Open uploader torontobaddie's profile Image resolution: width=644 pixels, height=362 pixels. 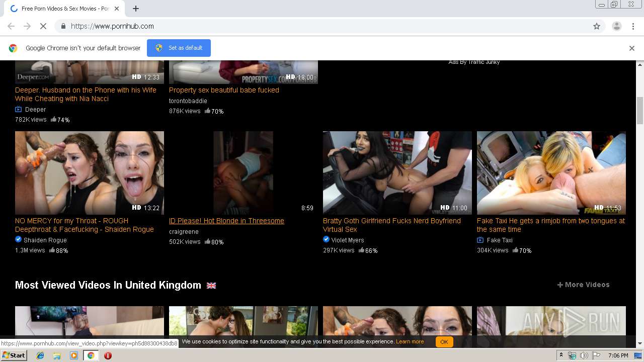click(188, 101)
